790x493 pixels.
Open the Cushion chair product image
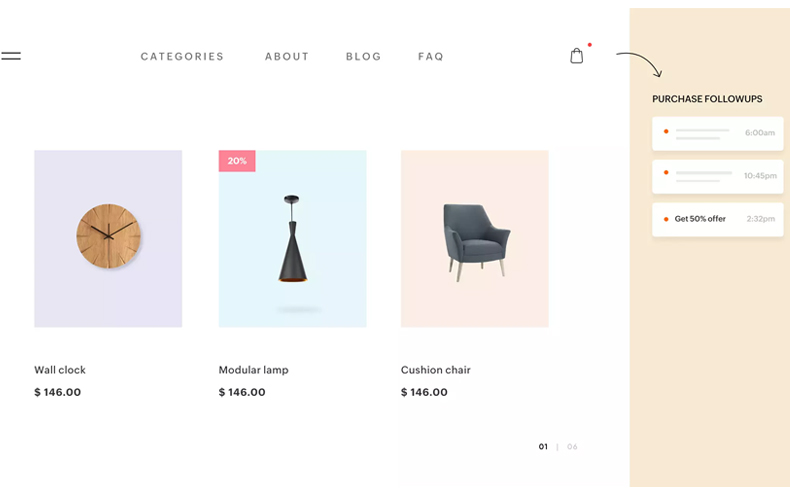pos(475,239)
